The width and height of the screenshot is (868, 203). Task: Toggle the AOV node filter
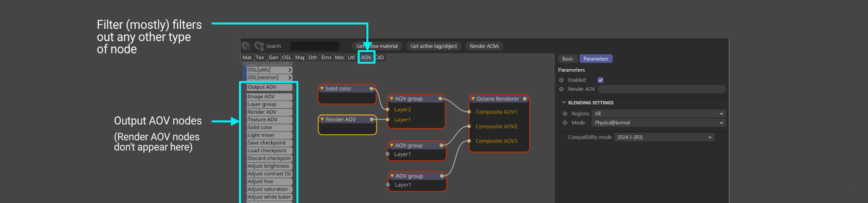click(x=366, y=57)
